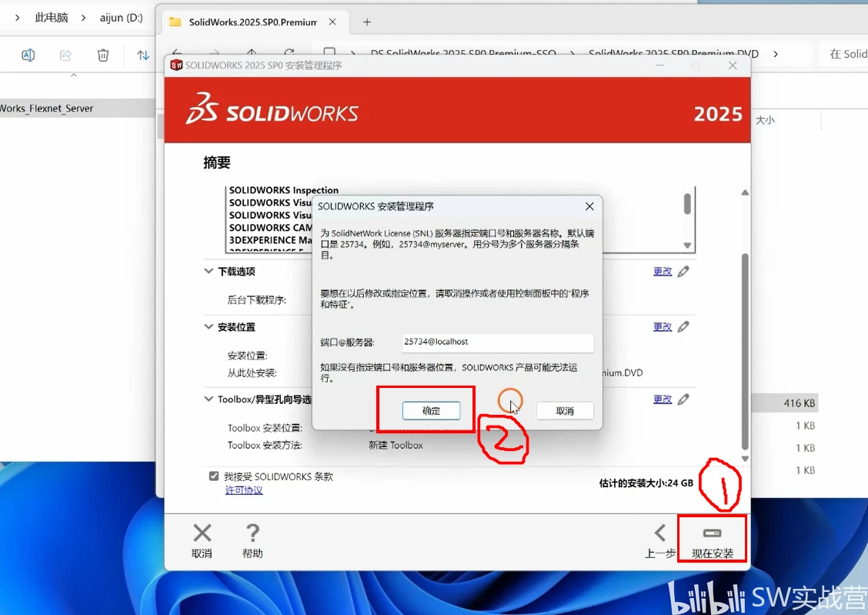Close the SNL server dialog with X
Screen dimensions: 868x615
(589, 206)
